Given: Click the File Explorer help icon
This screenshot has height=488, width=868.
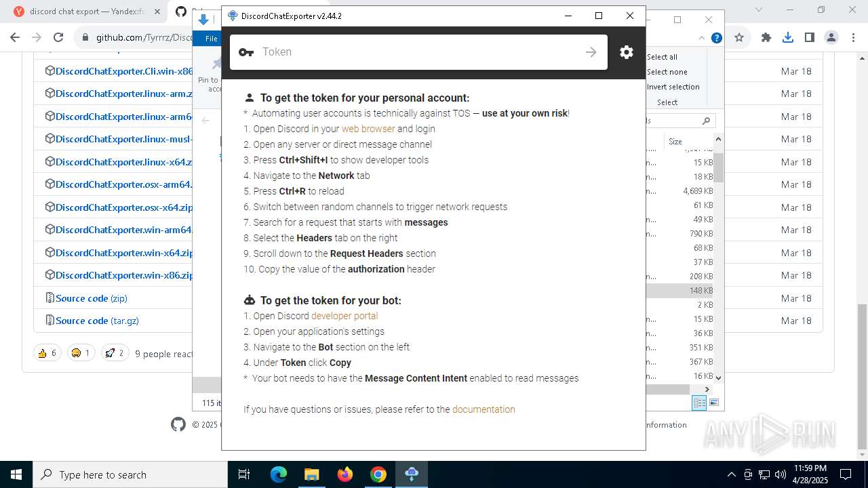Looking at the screenshot, I should tap(716, 39).
